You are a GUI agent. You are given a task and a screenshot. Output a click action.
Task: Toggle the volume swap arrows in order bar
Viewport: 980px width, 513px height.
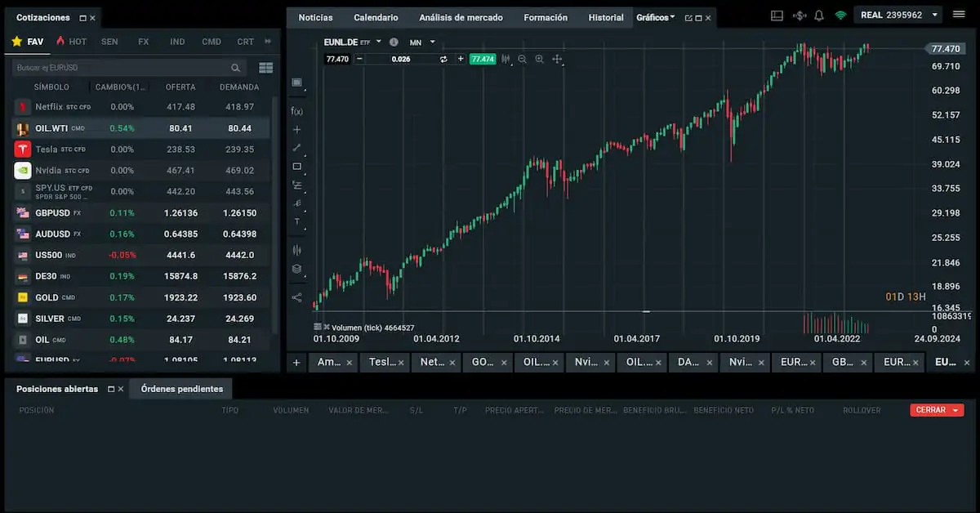click(x=443, y=59)
